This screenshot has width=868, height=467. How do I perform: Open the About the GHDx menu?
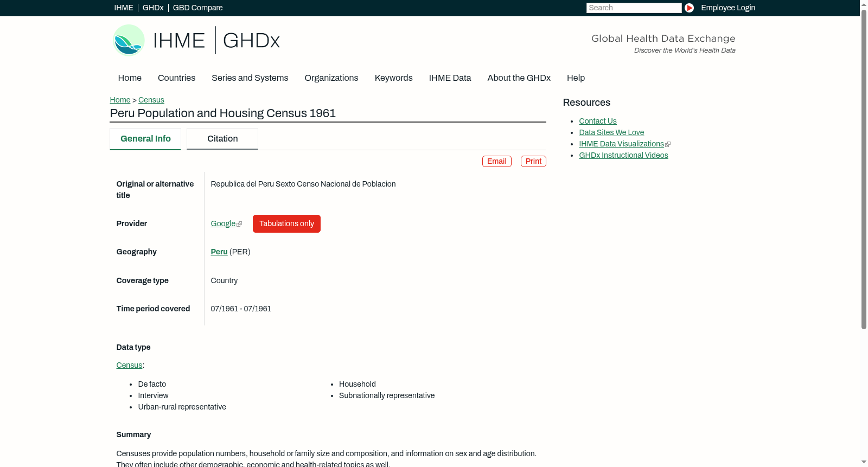click(519, 78)
